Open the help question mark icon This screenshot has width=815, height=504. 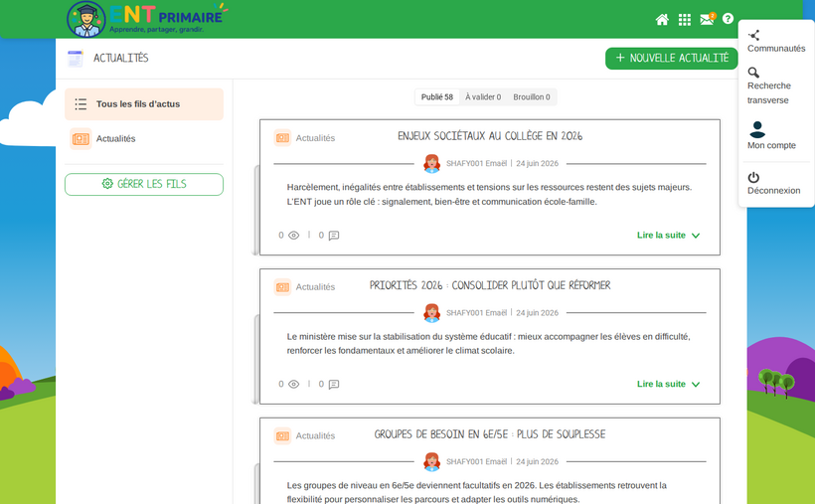pyautogui.click(x=728, y=19)
